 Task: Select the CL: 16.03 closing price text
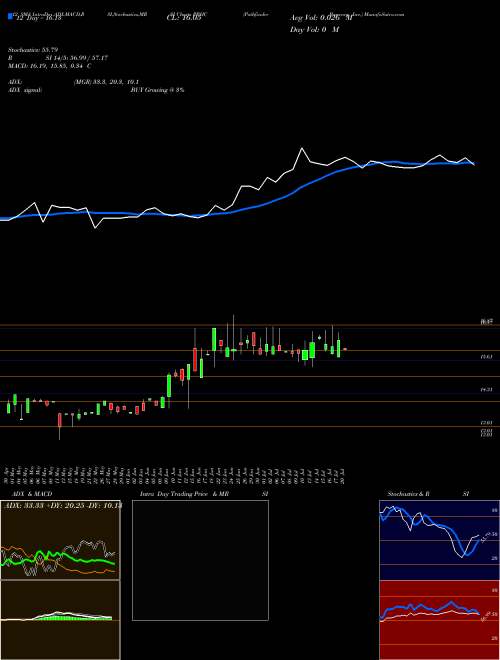184,19
